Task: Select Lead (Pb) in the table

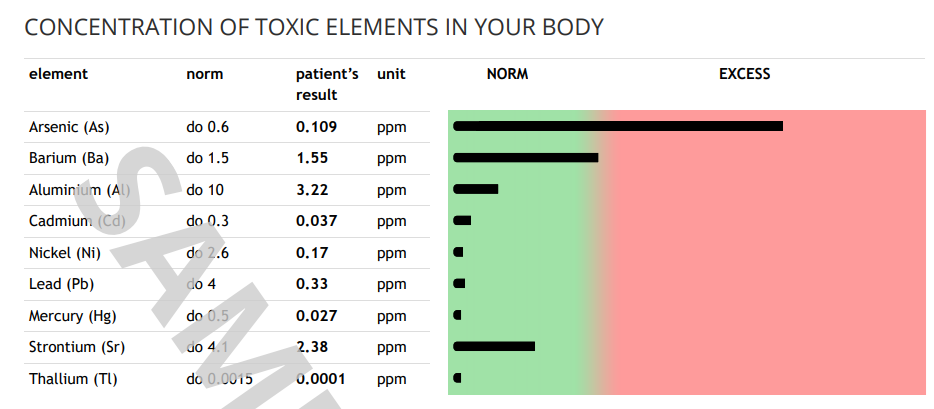Action: pos(61,285)
